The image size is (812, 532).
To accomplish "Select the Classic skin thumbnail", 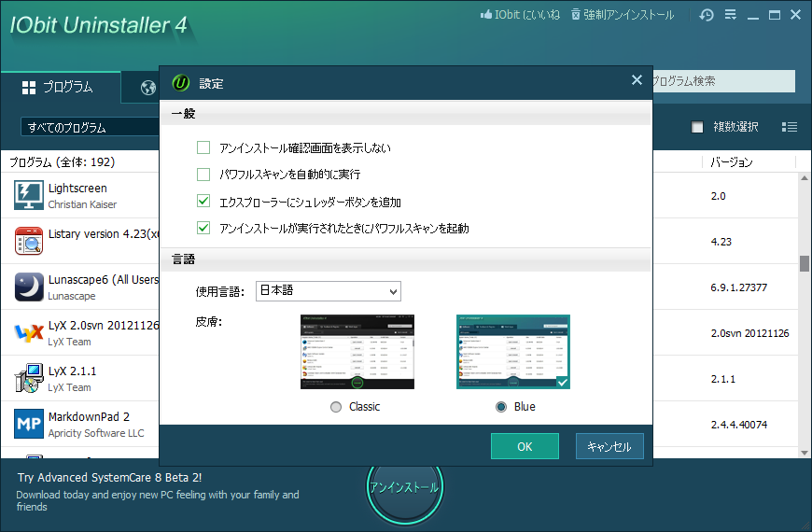I will click(x=357, y=352).
